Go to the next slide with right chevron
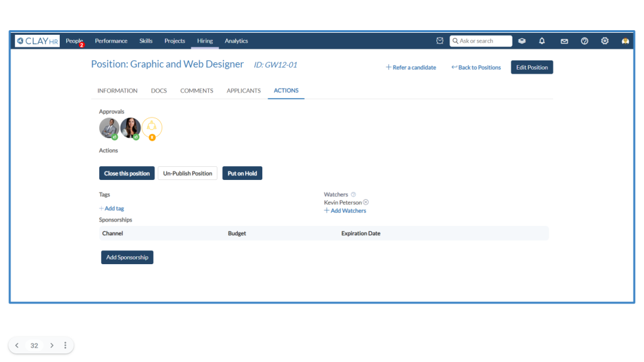This screenshot has height=362, width=644. 52,346
